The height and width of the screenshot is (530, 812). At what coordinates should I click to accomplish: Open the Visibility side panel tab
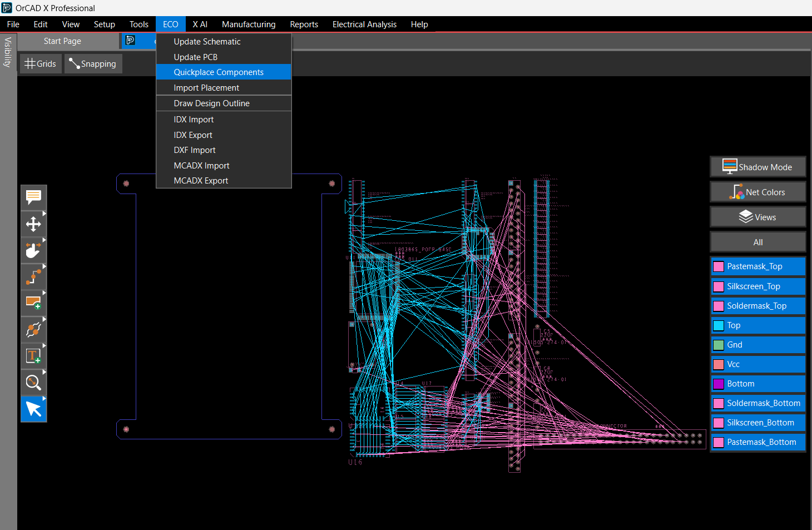point(8,52)
